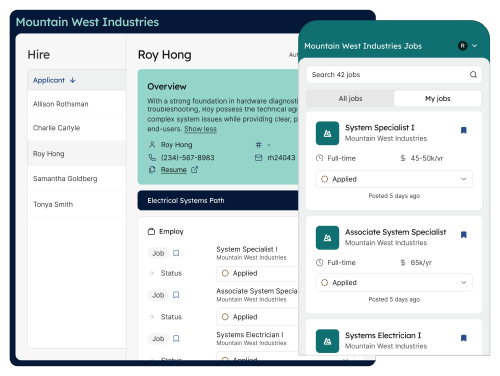Viewport: 500px width, 376px height.
Task: Click the arrow icon beside first Status label
Action: [x=151, y=273]
